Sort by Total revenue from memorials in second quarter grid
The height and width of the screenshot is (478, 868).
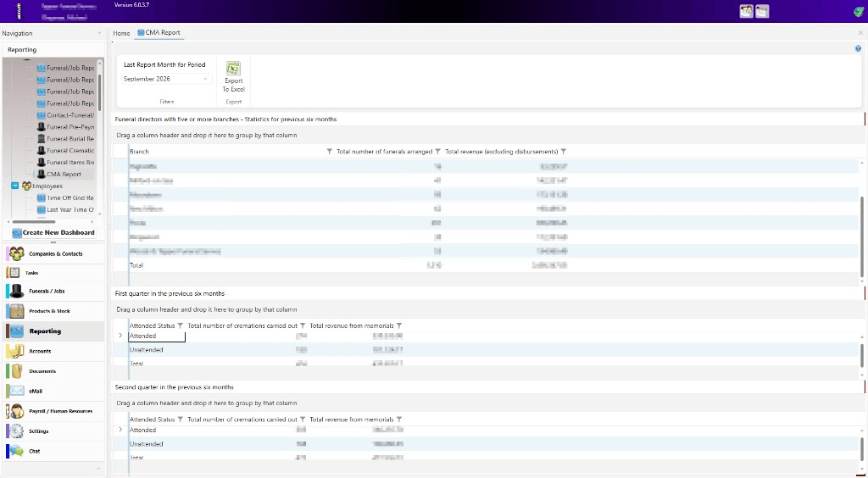point(352,420)
